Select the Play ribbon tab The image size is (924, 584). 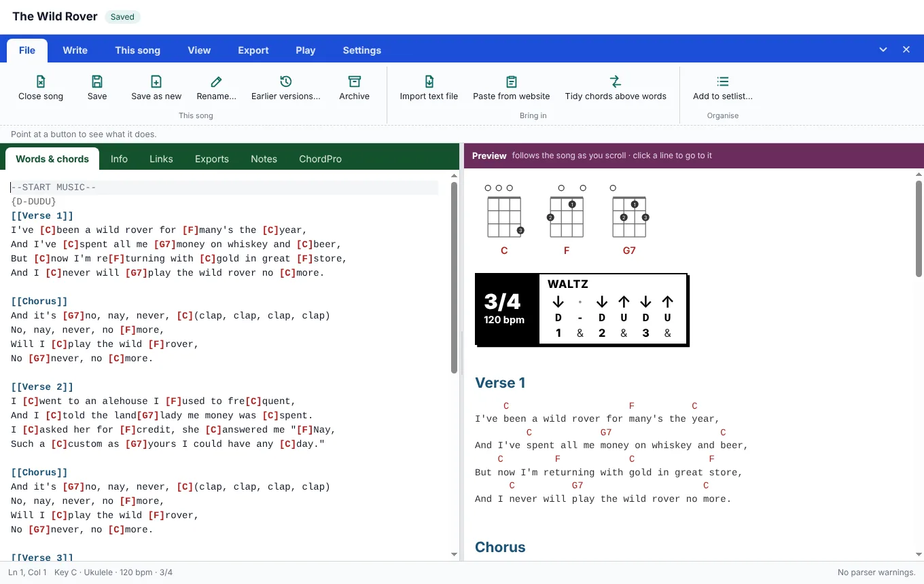pyautogui.click(x=306, y=50)
